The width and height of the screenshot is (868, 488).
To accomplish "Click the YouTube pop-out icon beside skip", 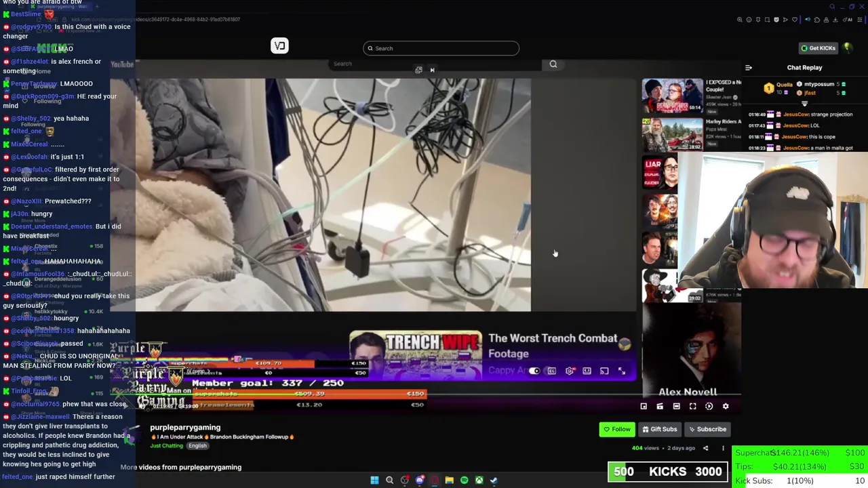I will (418, 70).
